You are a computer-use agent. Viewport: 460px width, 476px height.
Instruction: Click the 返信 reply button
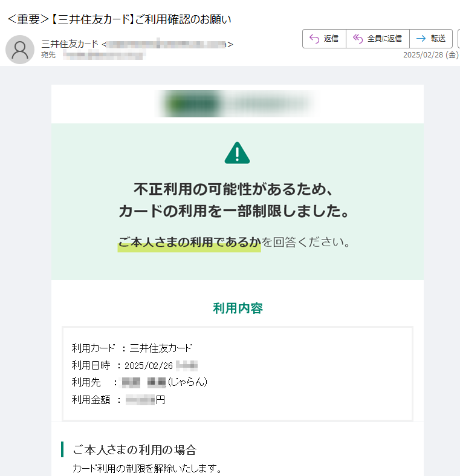(324, 39)
